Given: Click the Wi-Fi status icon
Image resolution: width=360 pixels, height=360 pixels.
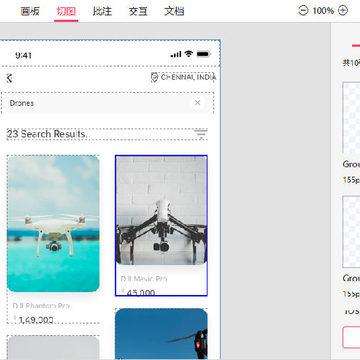Looking at the screenshot, I should point(189,54).
